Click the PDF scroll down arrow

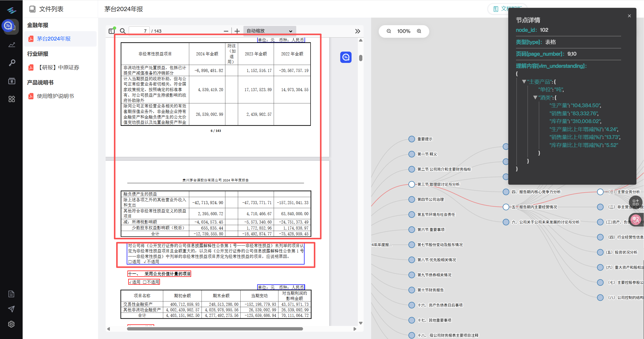pyautogui.click(x=361, y=323)
